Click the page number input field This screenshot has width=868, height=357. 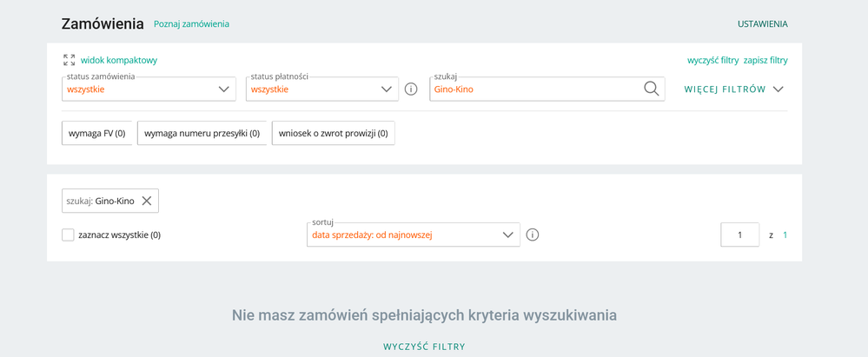[740, 235]
